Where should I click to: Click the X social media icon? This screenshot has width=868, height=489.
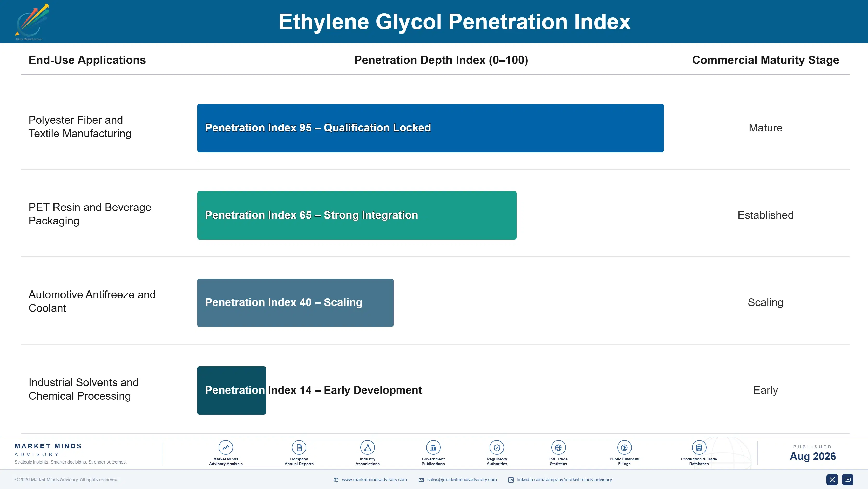[832, 480]
